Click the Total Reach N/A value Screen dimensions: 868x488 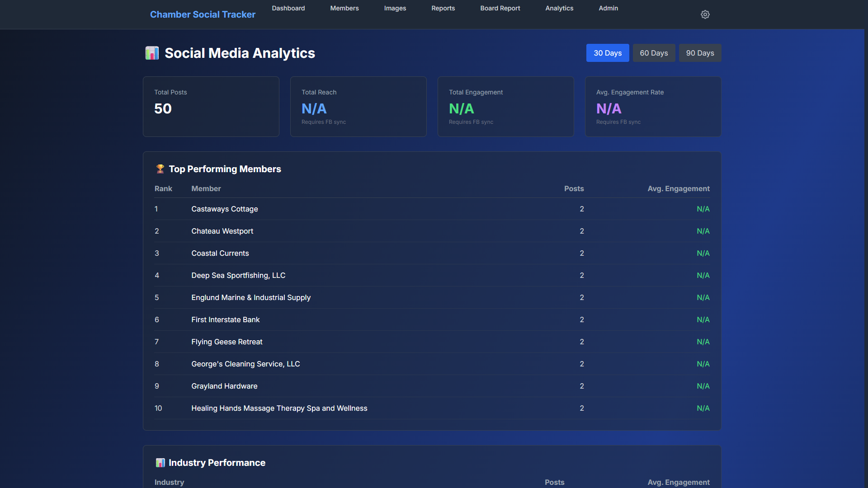click(x=314, y=108)
